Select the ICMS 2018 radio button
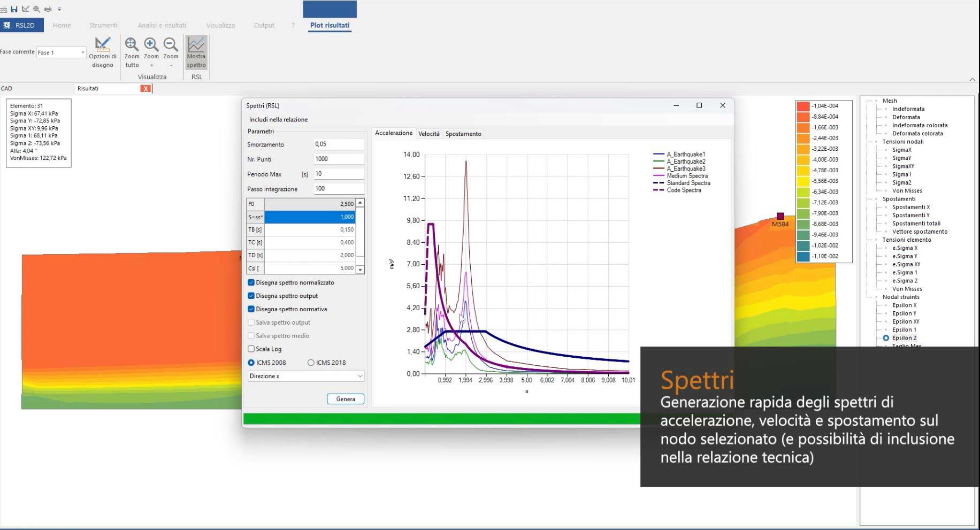This screenshot has width=980, height=530. pyautogui.click(x=311, y=363)
